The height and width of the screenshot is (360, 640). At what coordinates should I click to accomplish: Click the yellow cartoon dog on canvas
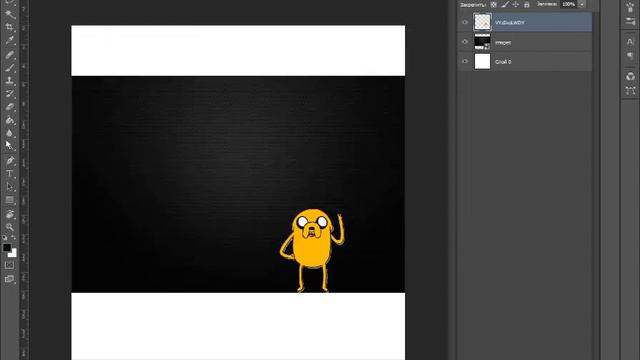click(x=312, y=250)
